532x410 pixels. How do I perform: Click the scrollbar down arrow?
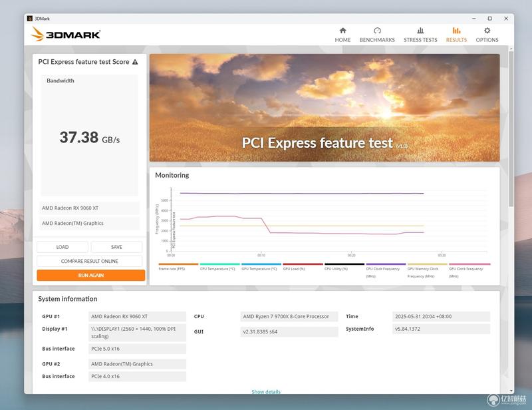(511, 391)
